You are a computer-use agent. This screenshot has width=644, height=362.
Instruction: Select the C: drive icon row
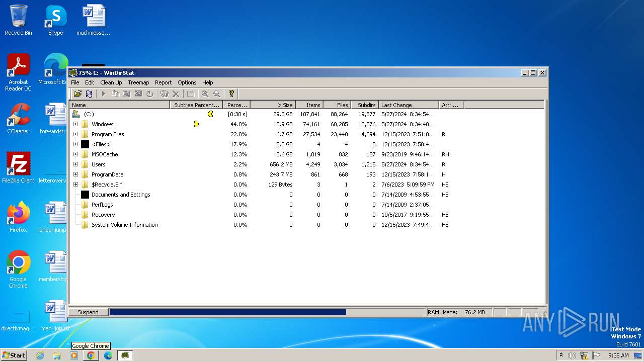tap(75, 114)
